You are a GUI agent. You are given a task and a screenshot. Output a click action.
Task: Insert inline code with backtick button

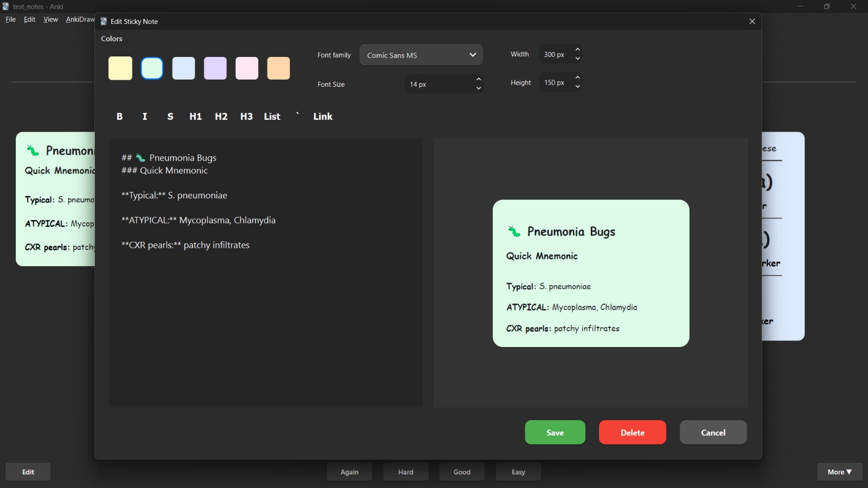(297, 115)
